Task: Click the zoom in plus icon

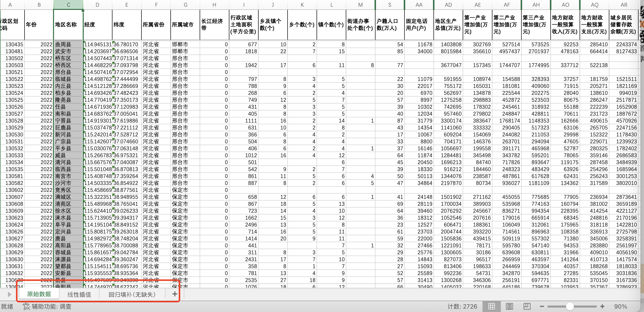Action: pos(602,306)
